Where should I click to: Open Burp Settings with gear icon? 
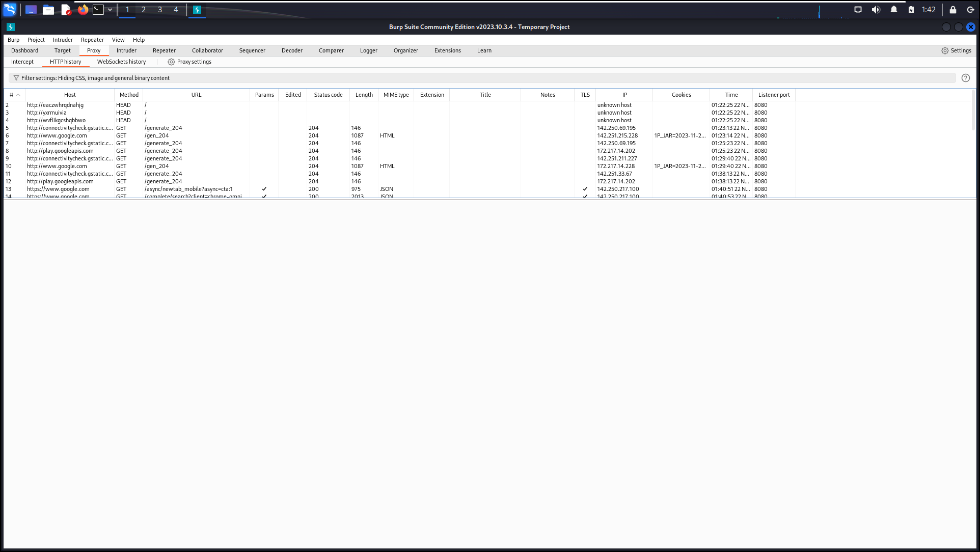[956, 50]
